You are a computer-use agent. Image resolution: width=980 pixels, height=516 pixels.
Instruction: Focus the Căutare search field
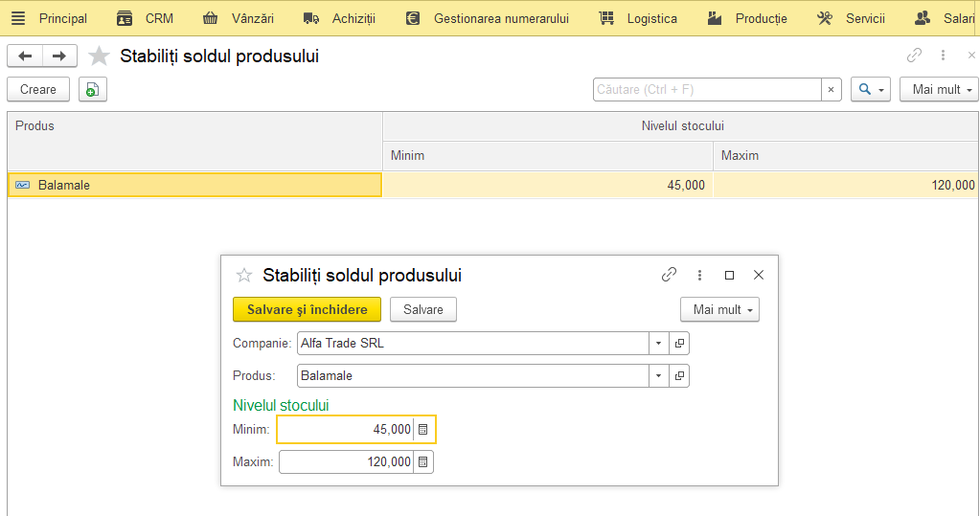[x=707, y=89]
